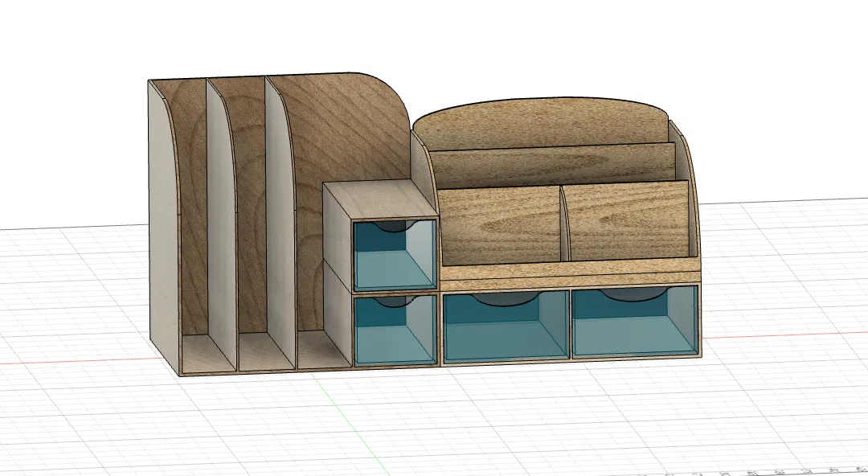The height and width of the screenshot is (476, 868).
Task: Select the left wide blue drawer
Action: coord(506,326)
